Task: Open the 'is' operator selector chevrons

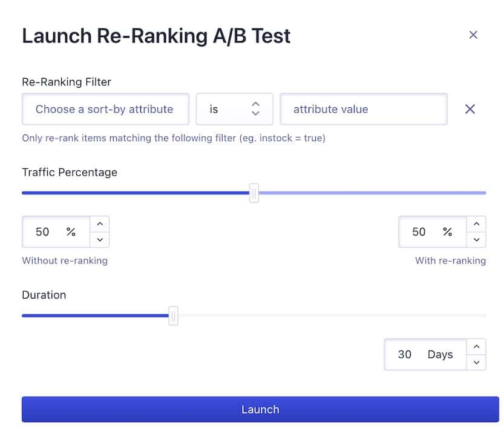Action: 255,109
